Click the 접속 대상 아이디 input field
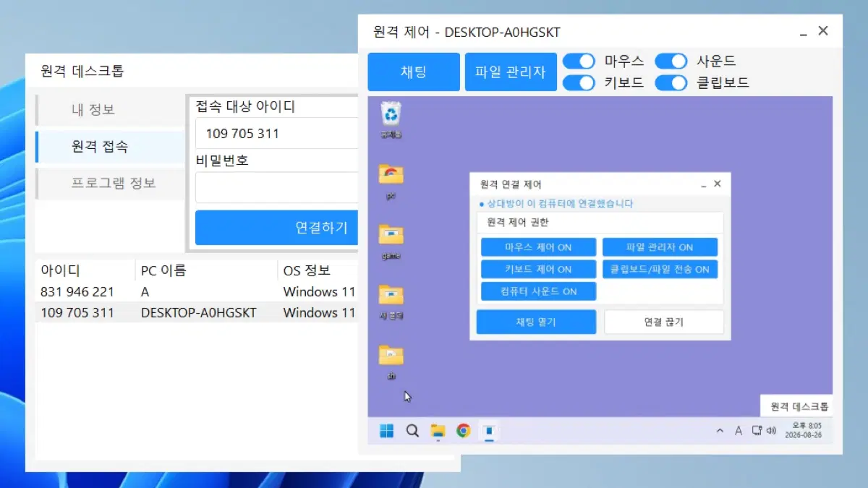868x488 pixels. [276, 133]
